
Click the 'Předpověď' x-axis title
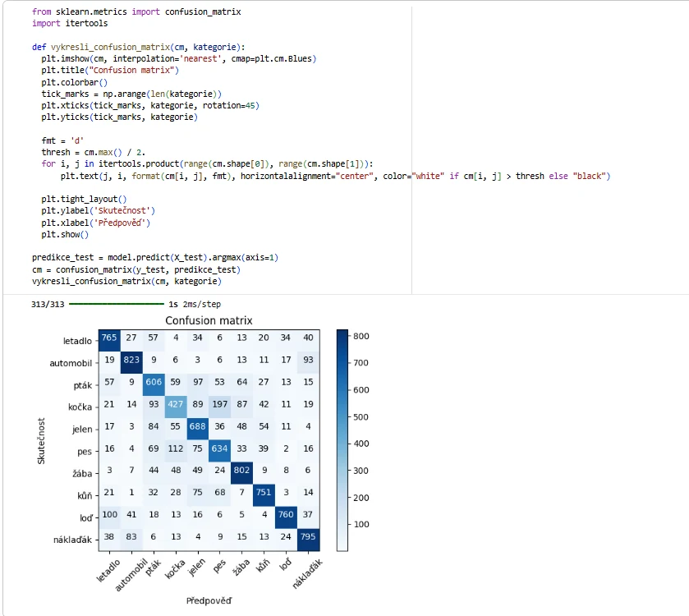[x=209, y=600]
